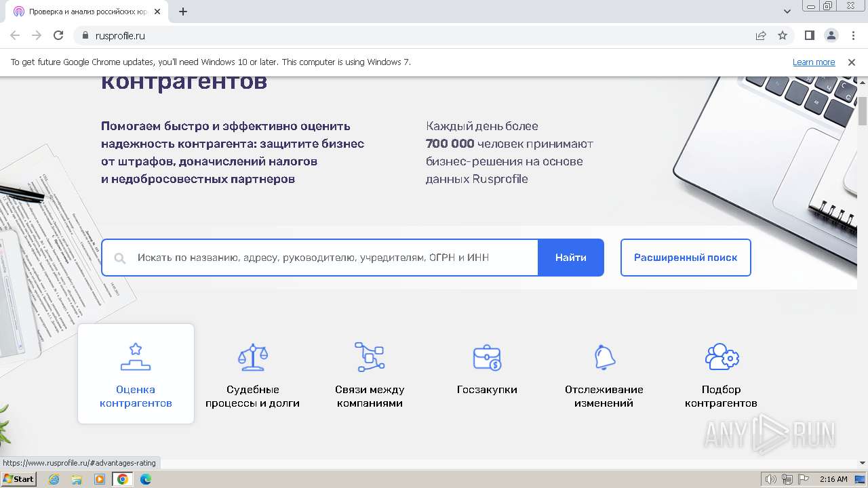Click the podium icon for Оценка контрагентов
This screenshot has height=488, width=868.
136,357
